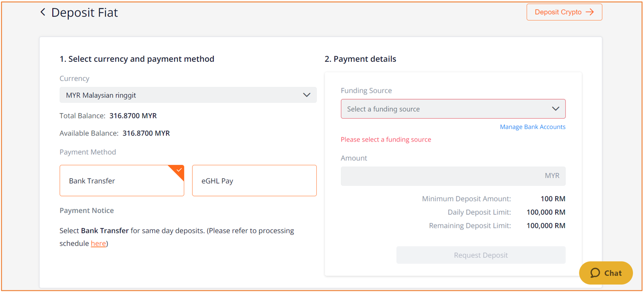Click the Deposit Fiat page title
The image size is (644, 293).
(x=84, y=12)
